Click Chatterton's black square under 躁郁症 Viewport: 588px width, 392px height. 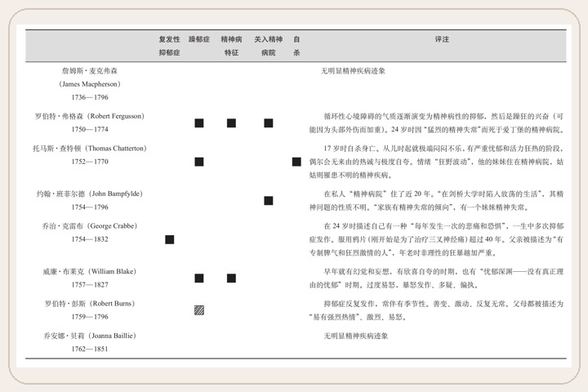[x=199, y=162]
